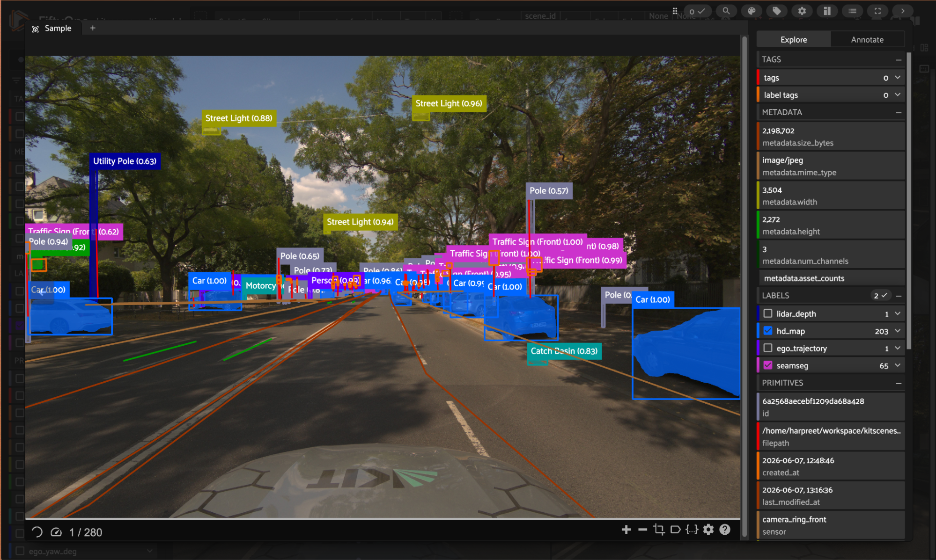Collapse the PRIMITIVES section
This screenshot has width=936, height=560.
899,384
